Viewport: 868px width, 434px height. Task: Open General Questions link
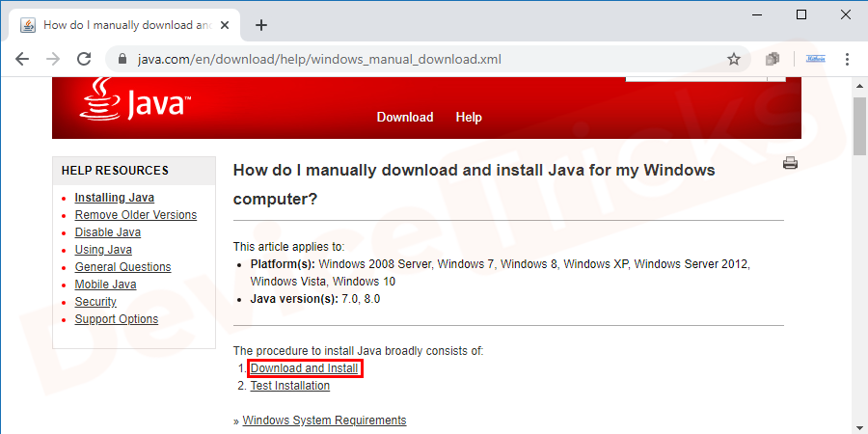[x=122, y=267]
